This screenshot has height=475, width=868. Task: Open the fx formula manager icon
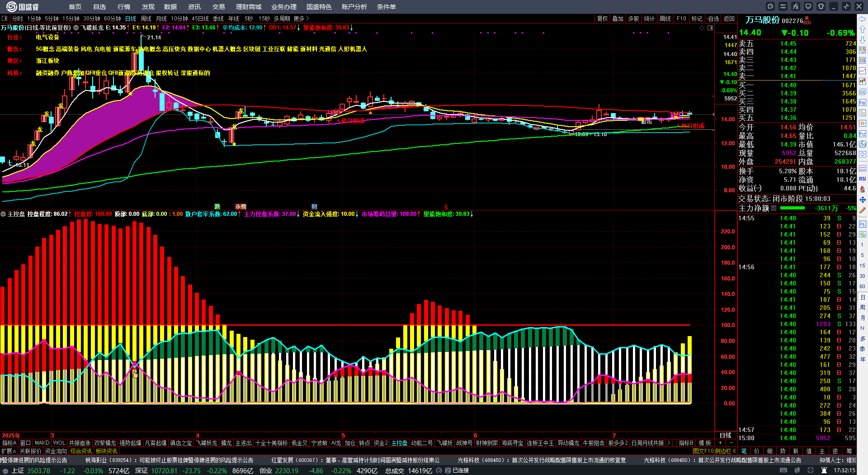tap(796, 6)
